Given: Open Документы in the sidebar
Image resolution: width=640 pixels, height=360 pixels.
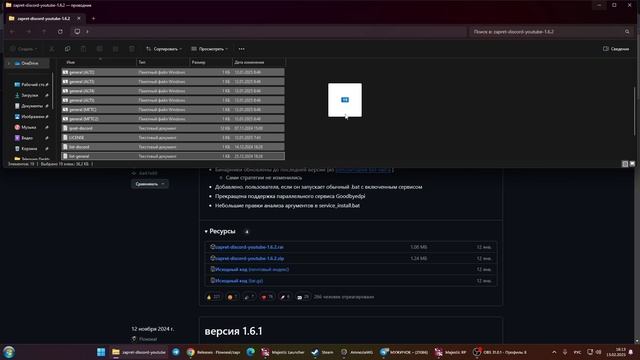Looking at the screenshot, I should 31,106.
